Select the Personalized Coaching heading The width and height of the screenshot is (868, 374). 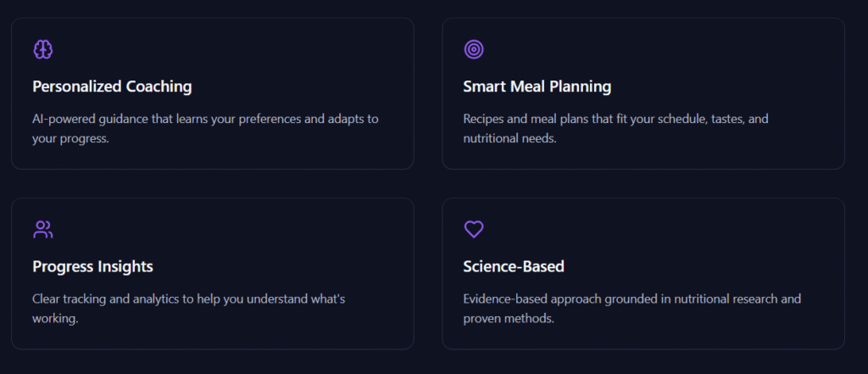(112, 87)
